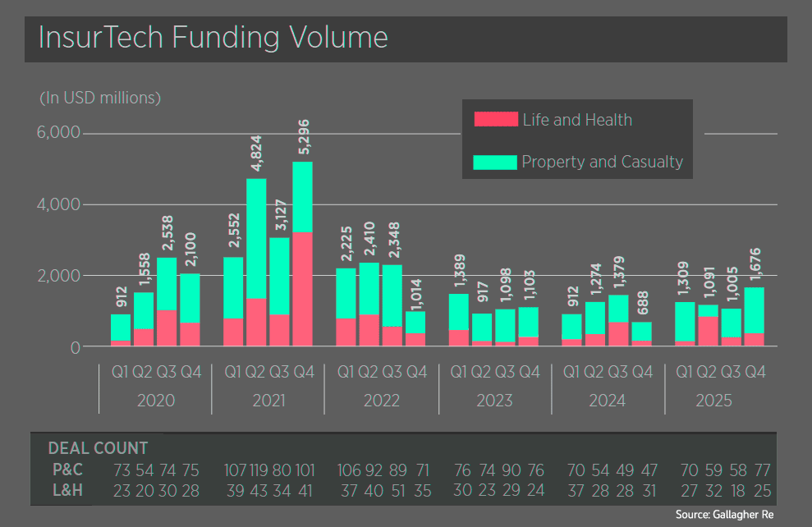Click the green Property and Casualty legend swatch
The width and height of the screenshot is (812, 527).
point(495,163)
